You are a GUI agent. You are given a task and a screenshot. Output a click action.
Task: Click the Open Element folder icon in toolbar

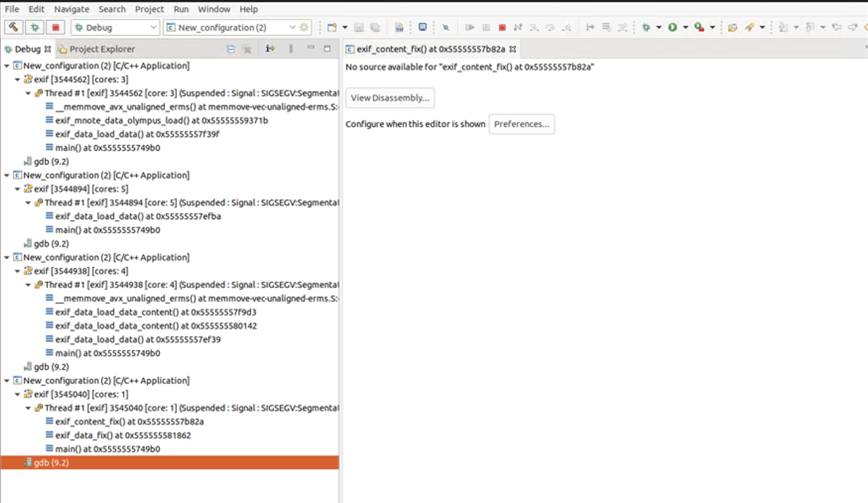click(732, 27)
